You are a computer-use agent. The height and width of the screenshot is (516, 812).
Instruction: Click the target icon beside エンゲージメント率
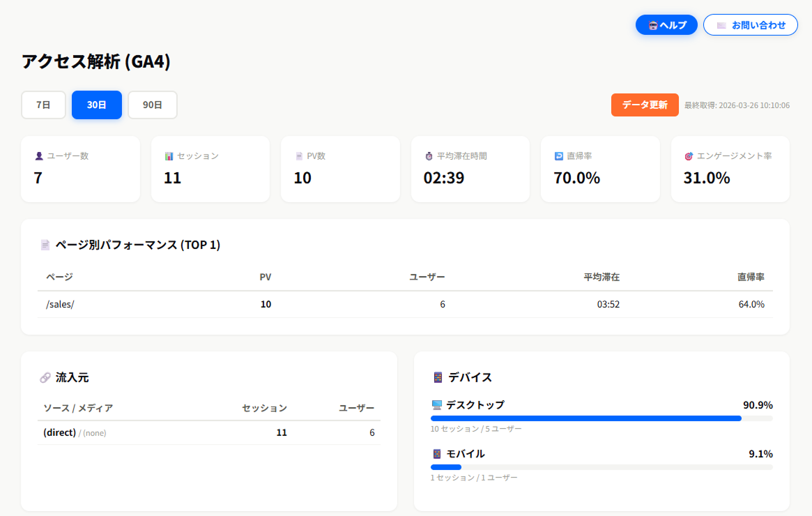(x=689, y=156)
